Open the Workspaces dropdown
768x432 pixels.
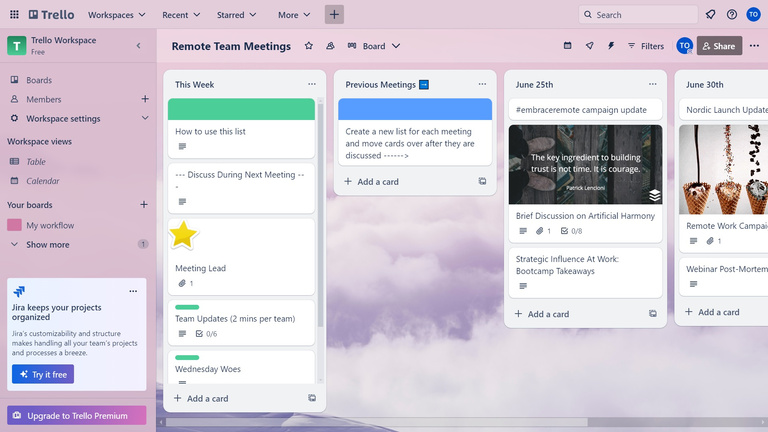click(x=116, y=15)
